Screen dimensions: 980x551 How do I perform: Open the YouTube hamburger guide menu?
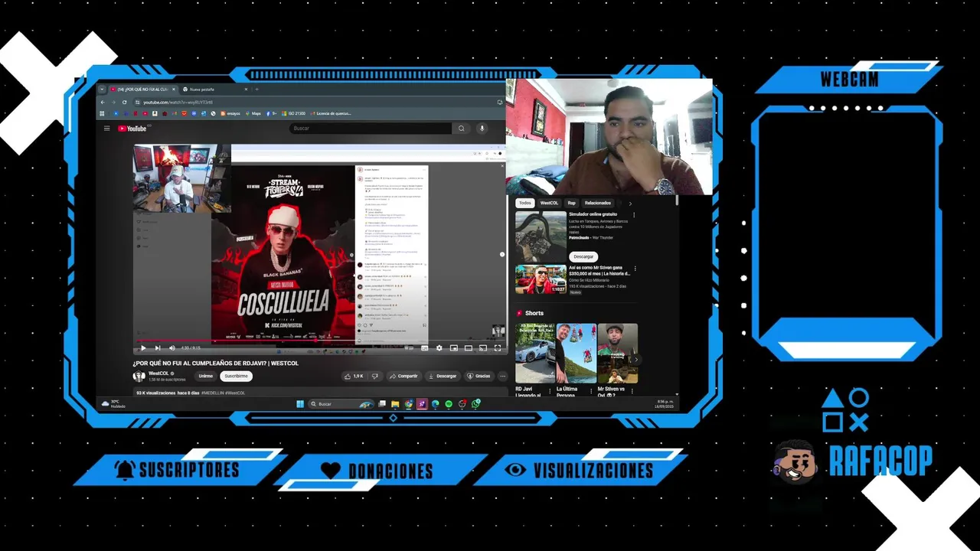[x=106, y=129]
